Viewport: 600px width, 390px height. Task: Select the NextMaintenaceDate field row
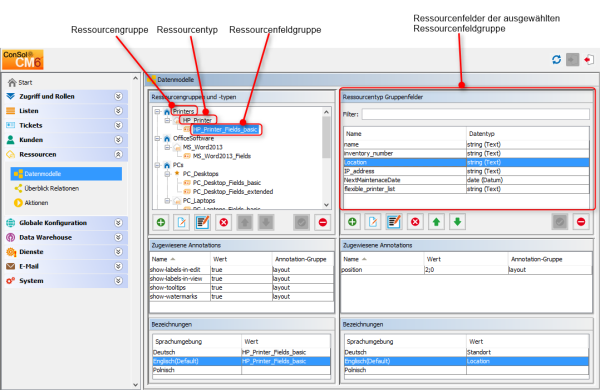point(466,180)
